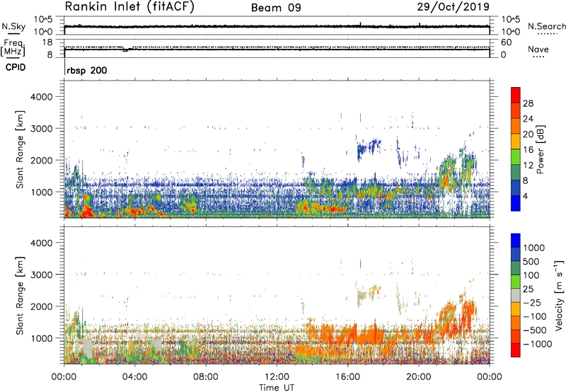Viewport: 566px width, 392px height.
Task: Click the velocity colorbar value -1000
Action: click(538, 344)
